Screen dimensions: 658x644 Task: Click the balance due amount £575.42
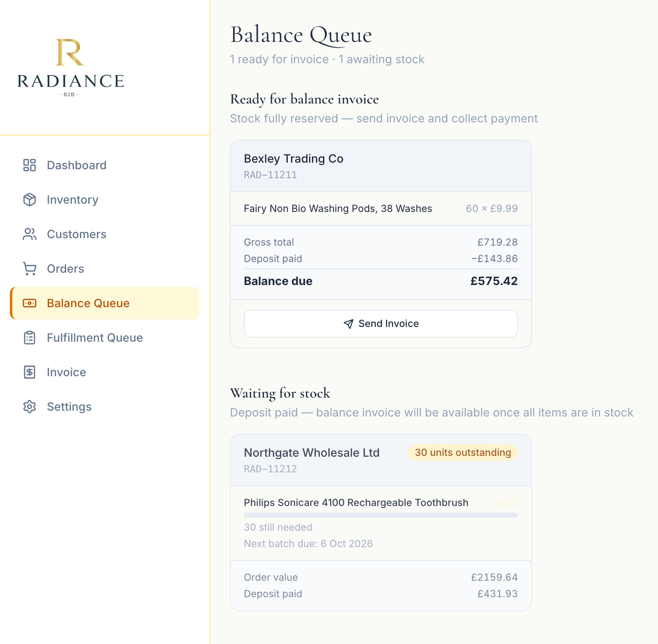point(494,281)
